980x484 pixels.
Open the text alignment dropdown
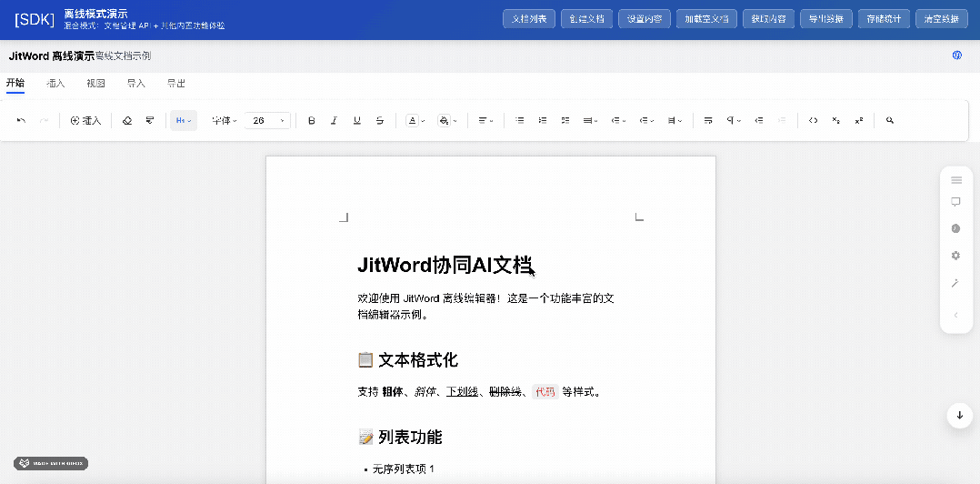[485, 121]
